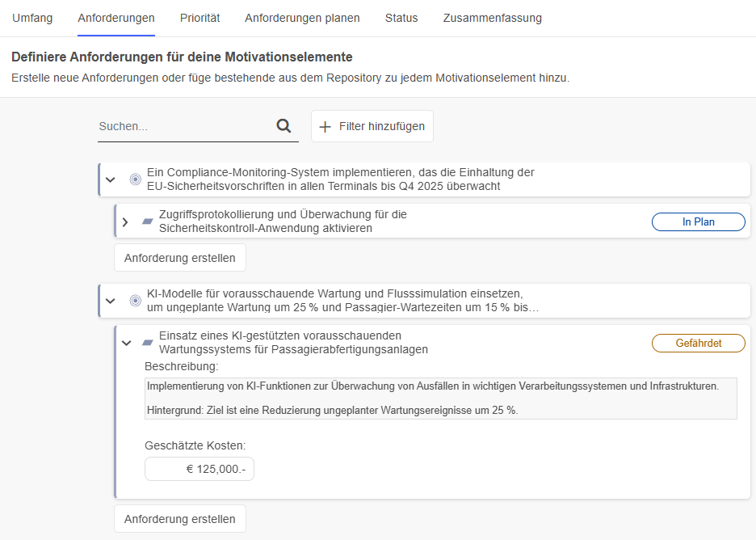Select the goal icon beside the KI-Modelle element
Screen dimensions: 756x540
134,300
